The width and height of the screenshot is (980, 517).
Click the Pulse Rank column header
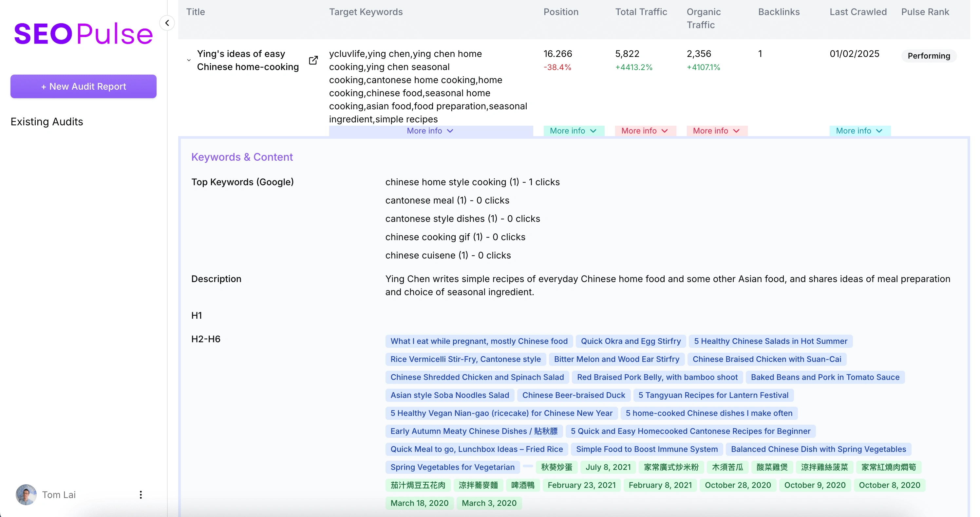(925, 12)
